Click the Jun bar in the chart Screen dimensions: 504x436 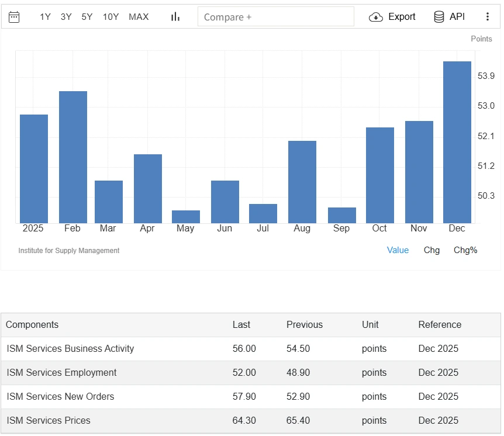225,202
